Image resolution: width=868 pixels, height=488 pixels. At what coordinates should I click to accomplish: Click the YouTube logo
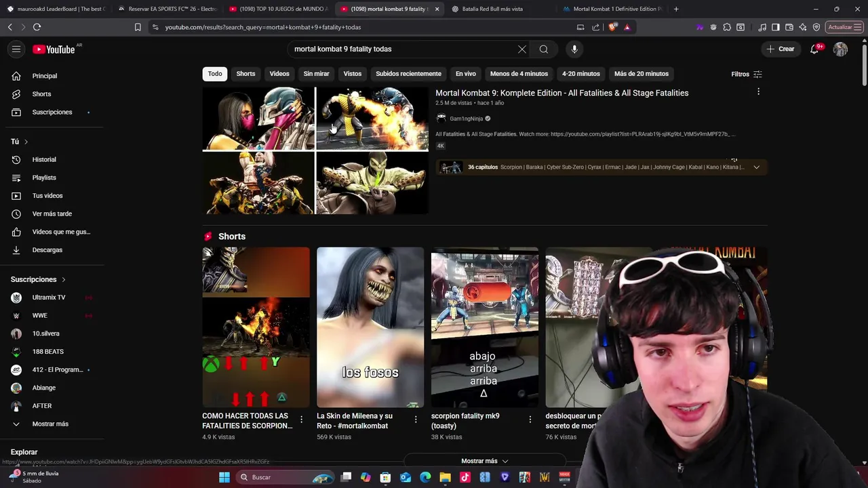coord(54,49)
